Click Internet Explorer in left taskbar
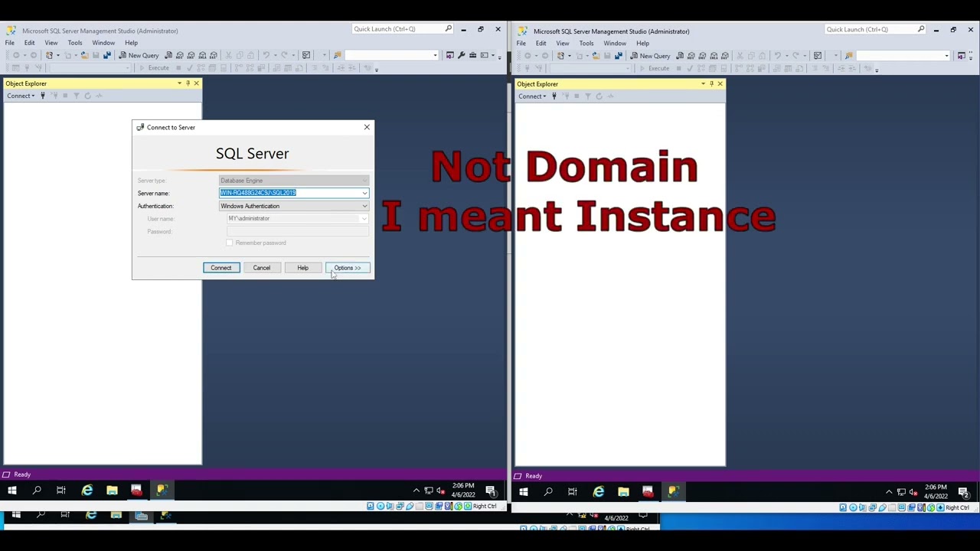The image size is (980, 551). click(87, 491)
